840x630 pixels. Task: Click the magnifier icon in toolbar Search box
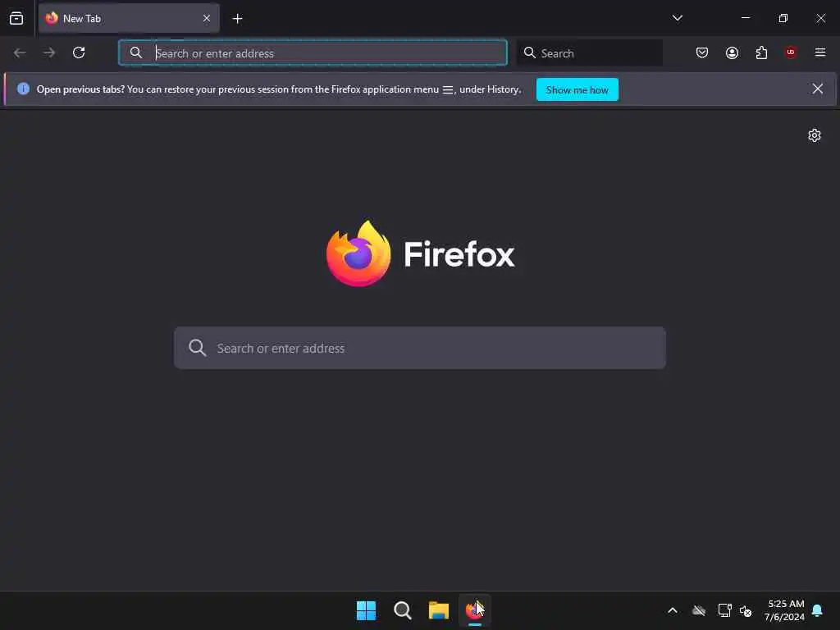click(529, 52)
